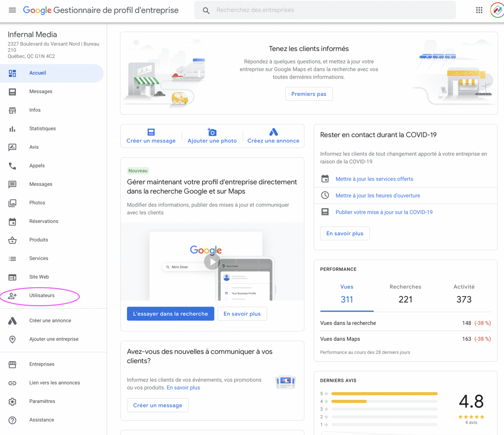
Task: Open Mettre à jour les services offerts
Action: [x=374, y=179]
